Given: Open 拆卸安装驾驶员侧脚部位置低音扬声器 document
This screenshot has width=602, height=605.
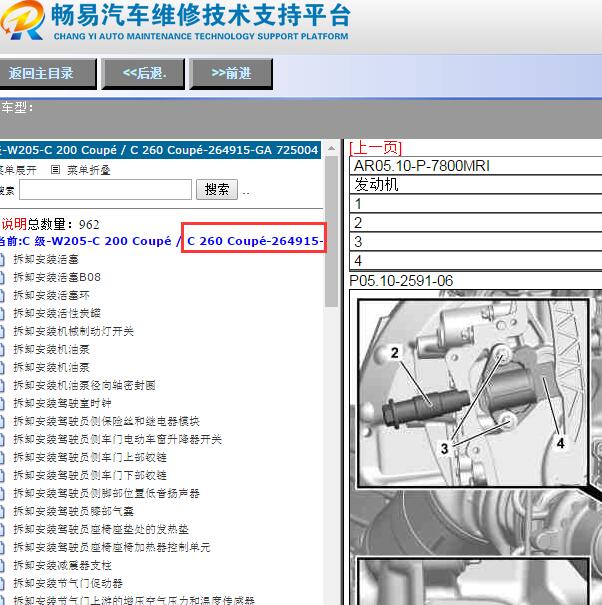Looking at the screenshot, I should pos(107,493).
